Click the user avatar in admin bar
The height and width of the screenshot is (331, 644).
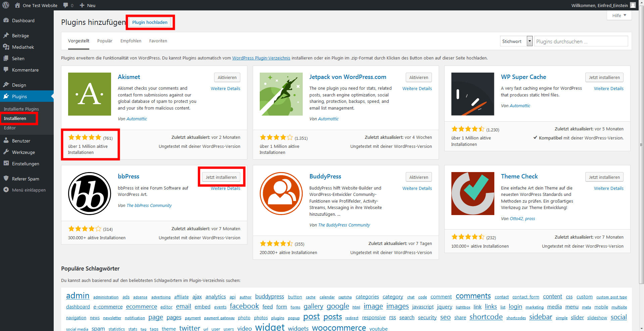(633, 5)
